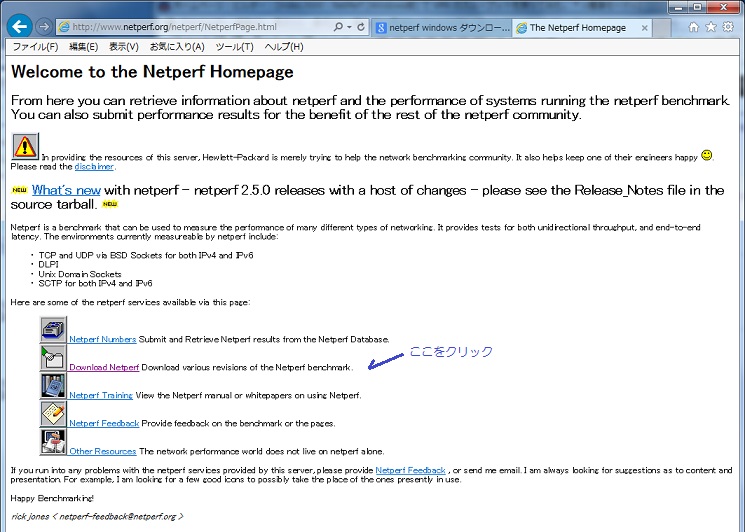The height and width of the screenshot is (532, 745).
Task: Click the 'Unix Domain Sockets' list item
Action: coord(80,274)
